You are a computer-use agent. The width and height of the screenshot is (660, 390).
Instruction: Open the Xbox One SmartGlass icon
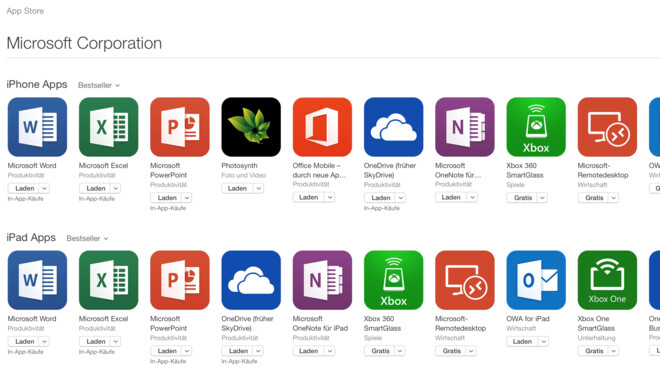(x=607, y=280)
